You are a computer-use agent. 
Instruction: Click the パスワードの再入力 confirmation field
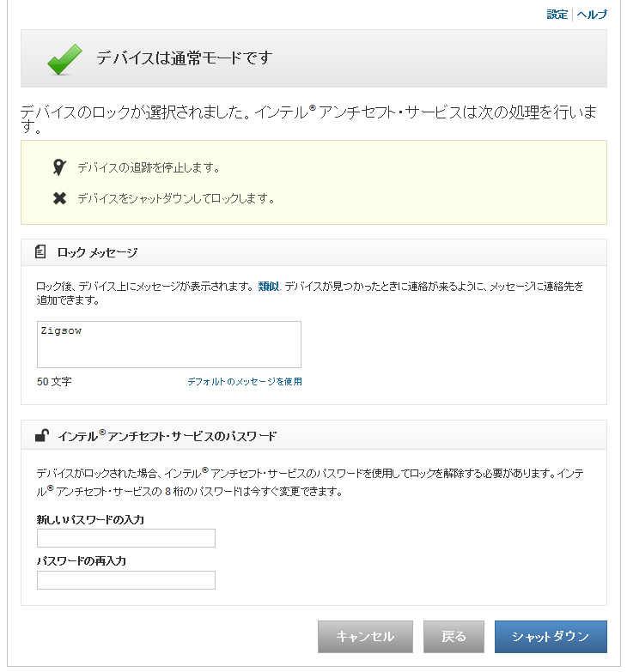pos(126,580)
